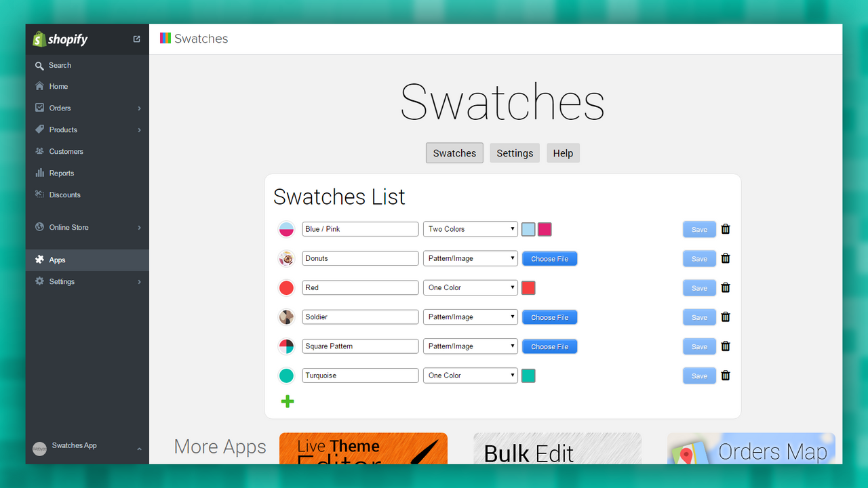Delete the Donuts swatch using its trash icon
The height and width of the screenshot is (488, 868).
point(725,258)
